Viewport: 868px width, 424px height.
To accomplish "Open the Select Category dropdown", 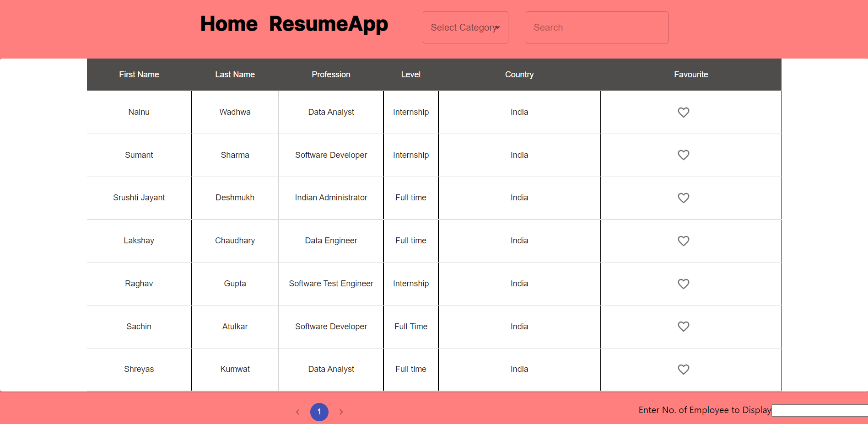I will [465, 27].
